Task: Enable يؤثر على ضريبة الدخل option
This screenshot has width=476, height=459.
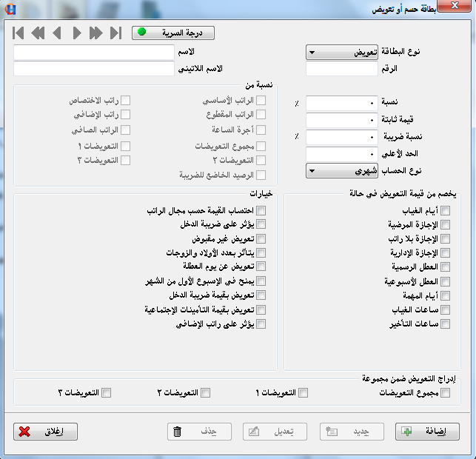Action: point(261,224)
